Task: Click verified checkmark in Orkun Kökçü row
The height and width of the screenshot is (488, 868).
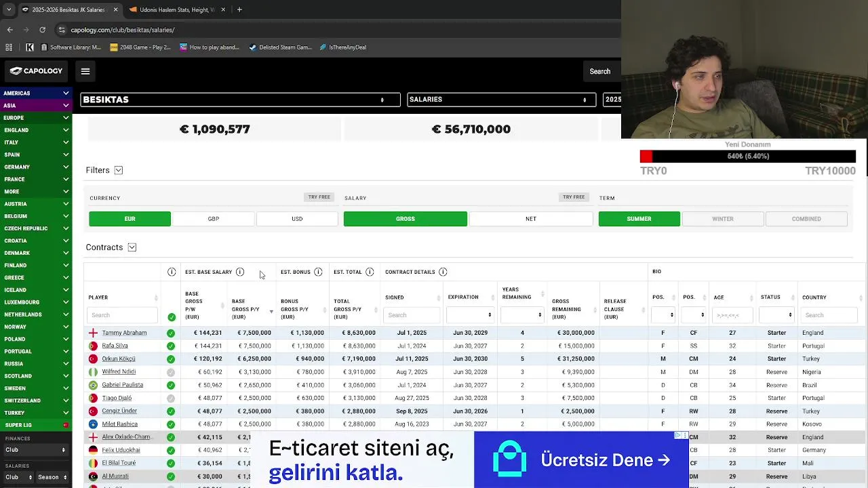Action: pyautogui.click(x=171, y=359)
